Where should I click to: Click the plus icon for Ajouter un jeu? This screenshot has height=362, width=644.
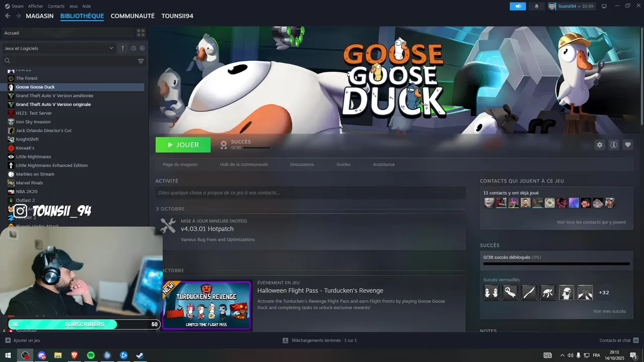tap(8, 340)
